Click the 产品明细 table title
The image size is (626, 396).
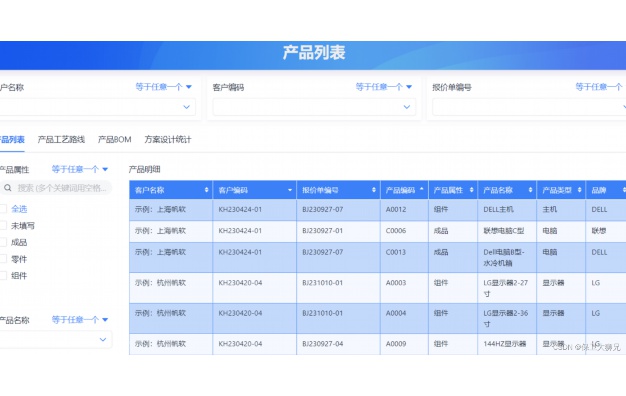pos(144,170)
